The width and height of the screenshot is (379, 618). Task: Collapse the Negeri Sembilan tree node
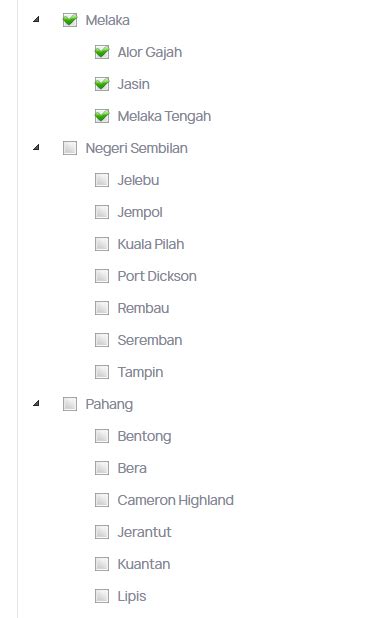36,147
